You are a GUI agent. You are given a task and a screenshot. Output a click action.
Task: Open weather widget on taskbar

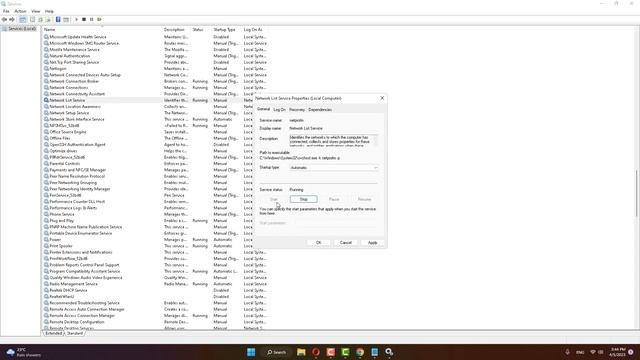pyautogui.click(x=23, y=352)
